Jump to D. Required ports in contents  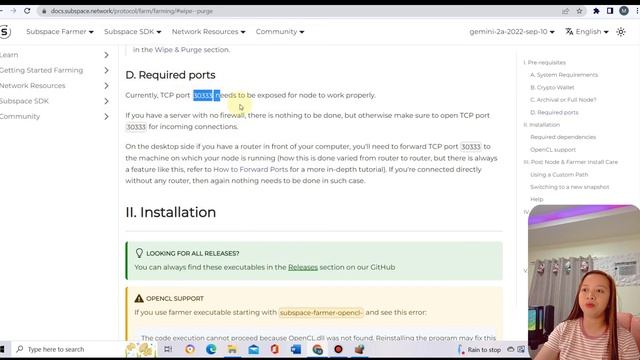[554, 112]
